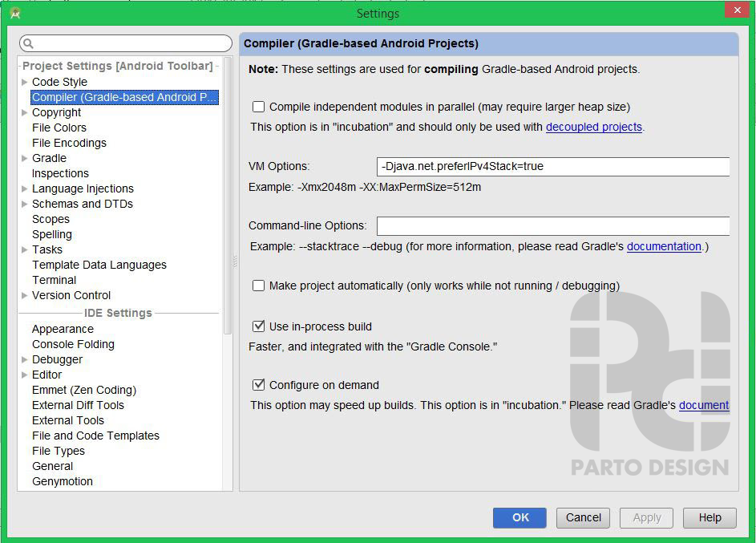Expand the Debugger node
Viewport: 756px width, 543px height.
25,359
